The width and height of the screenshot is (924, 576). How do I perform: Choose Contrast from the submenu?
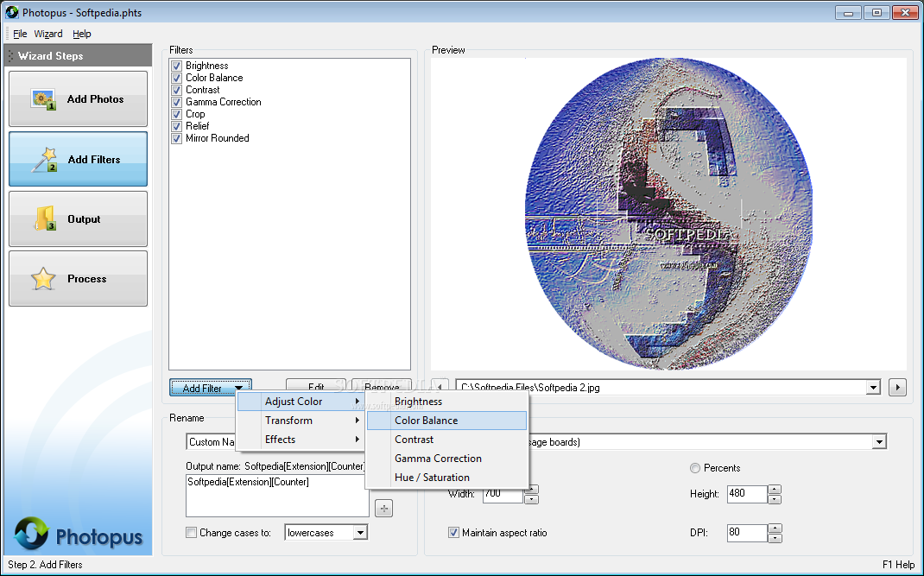coord(446,440)
